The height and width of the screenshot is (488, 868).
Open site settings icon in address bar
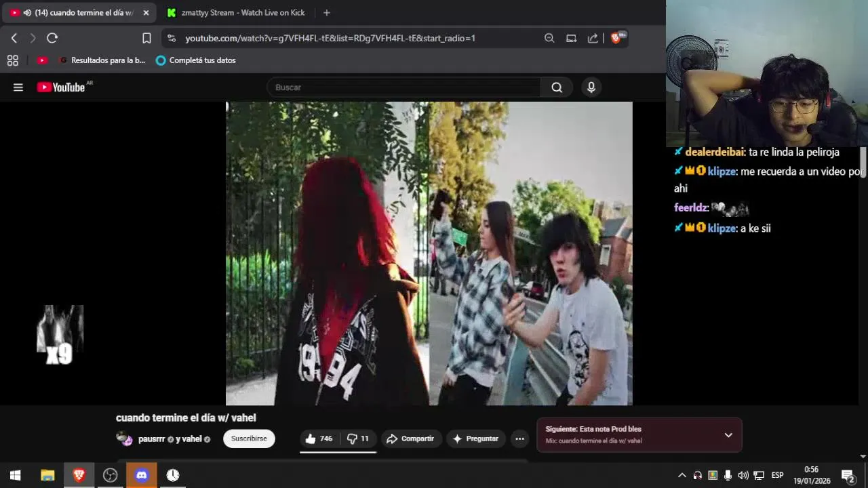(171, 38)
